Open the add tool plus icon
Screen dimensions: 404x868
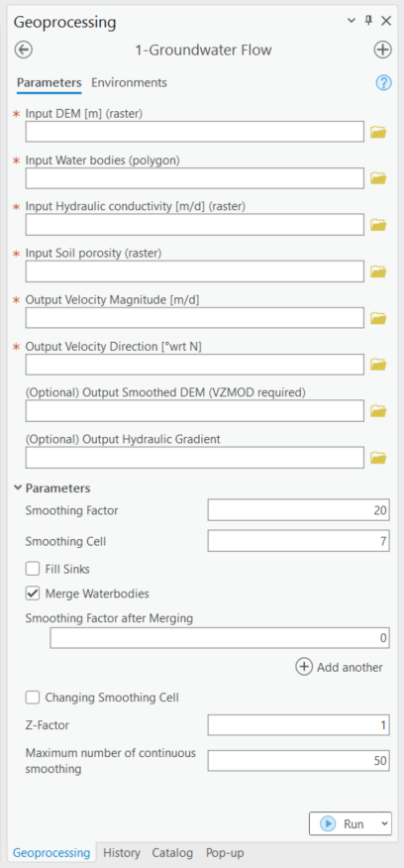click(382, 50)
